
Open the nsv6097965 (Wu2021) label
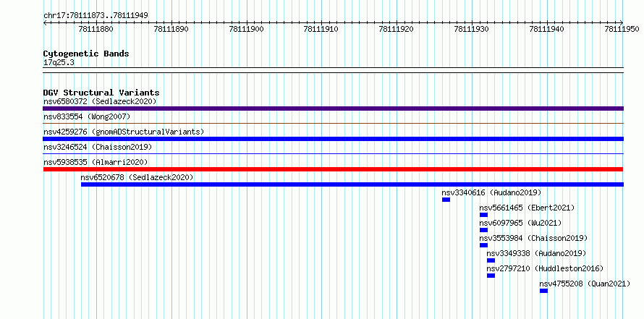pos(520,223)
